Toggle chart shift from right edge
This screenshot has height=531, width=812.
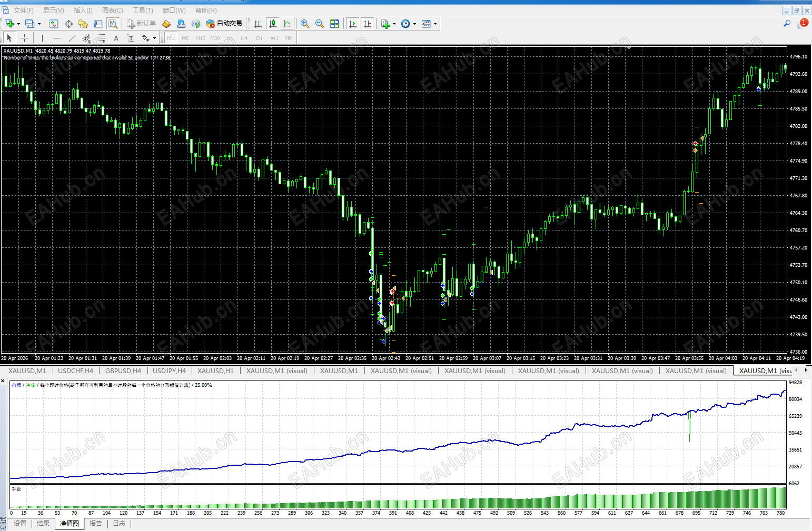click(368, 24)
